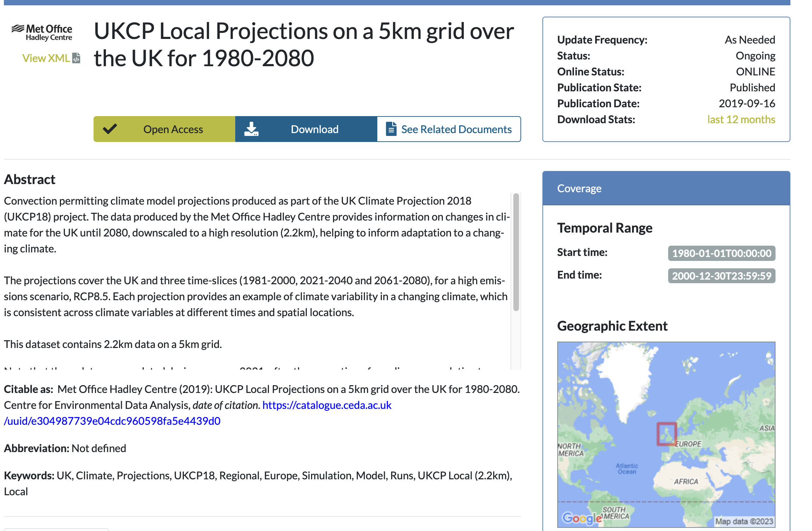Select the start time 1980-01-01 badge
This screenshot has height=531, width=812.
pyautogui.click(x=721, y=253)
